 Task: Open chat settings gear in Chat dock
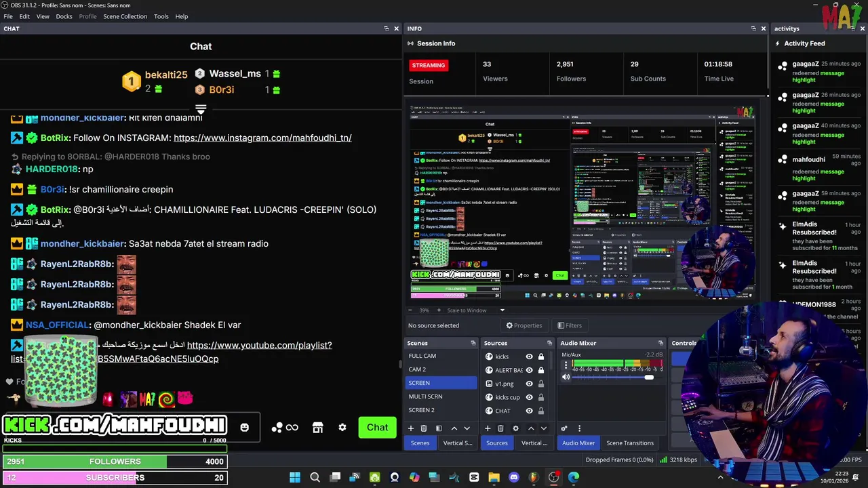[x=342, y=428]
